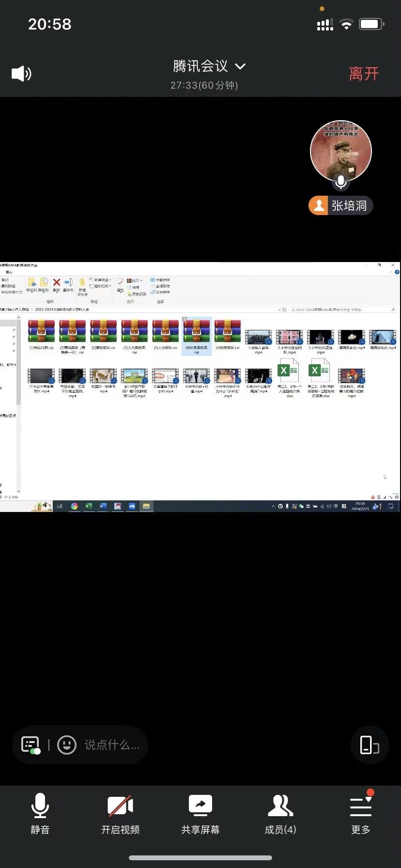Open the 成员(4) members list
The width and height of the screenshot is (401, 868).
point(280,814)
